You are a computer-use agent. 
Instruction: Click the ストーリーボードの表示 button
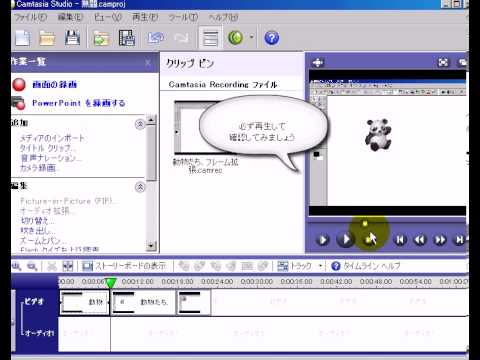124,266
